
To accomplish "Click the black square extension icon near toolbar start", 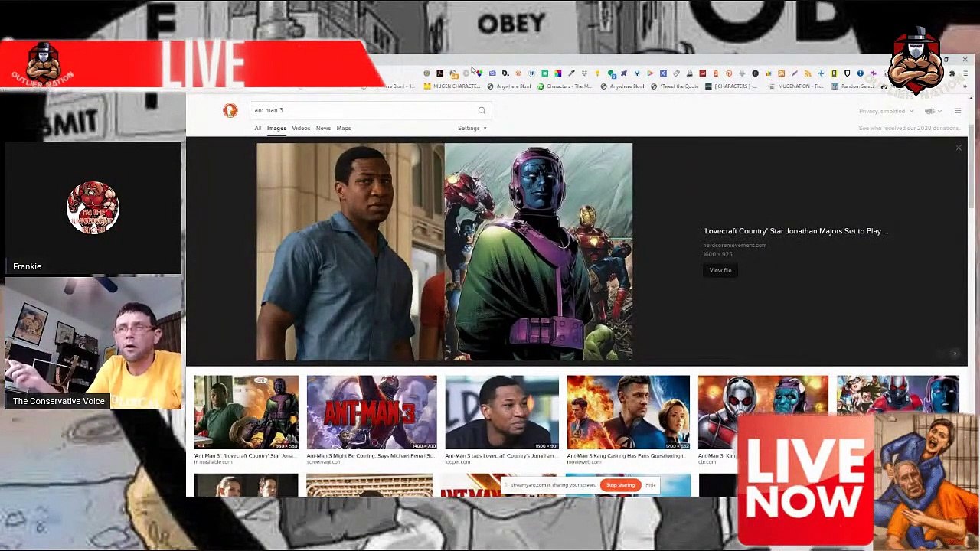I will 439,73.
